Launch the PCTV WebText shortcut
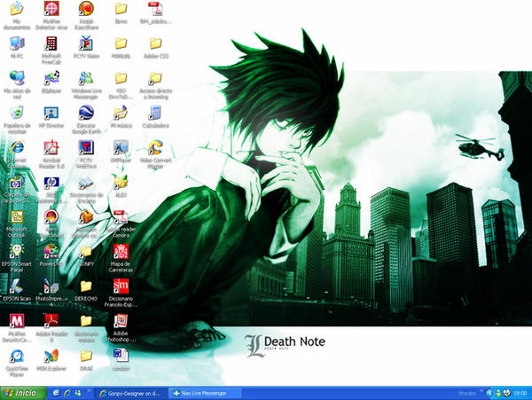Screen dimensions: 532x400 click(x=87, y=154)
